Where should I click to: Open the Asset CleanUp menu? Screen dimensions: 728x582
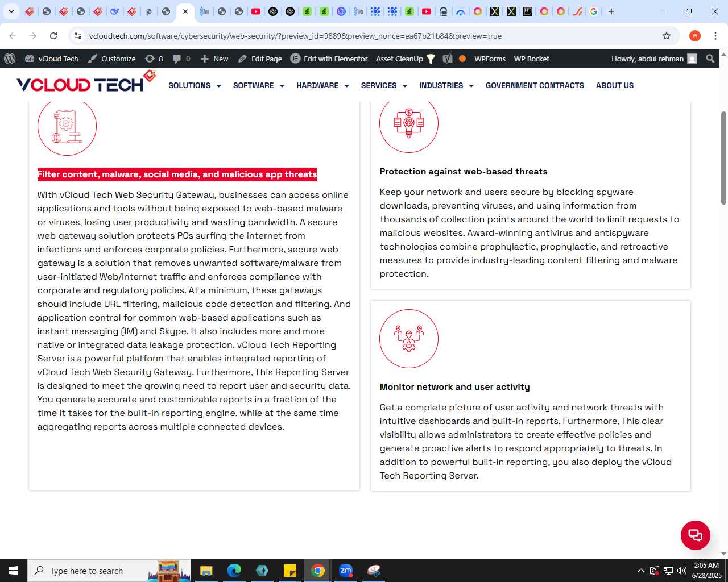click(x=406, y=59)
